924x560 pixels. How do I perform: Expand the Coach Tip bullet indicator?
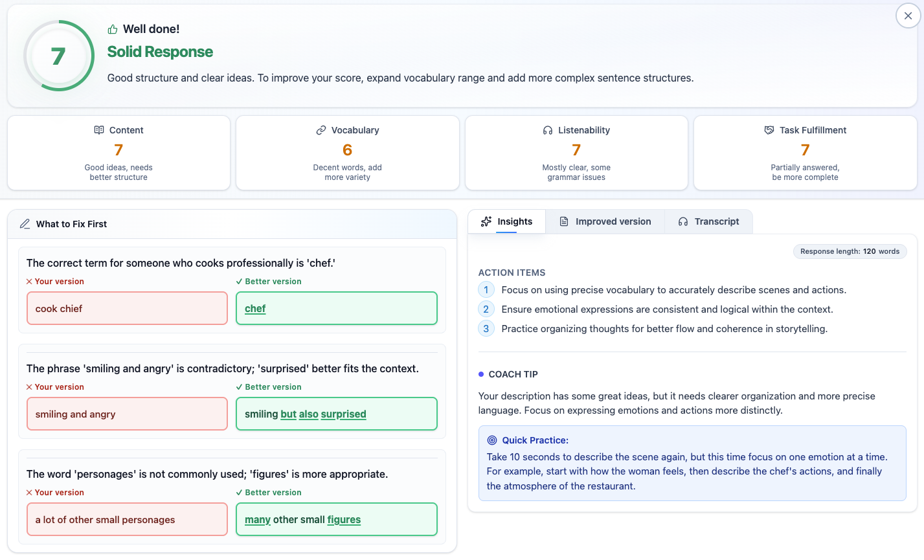(x=480, y=374)
